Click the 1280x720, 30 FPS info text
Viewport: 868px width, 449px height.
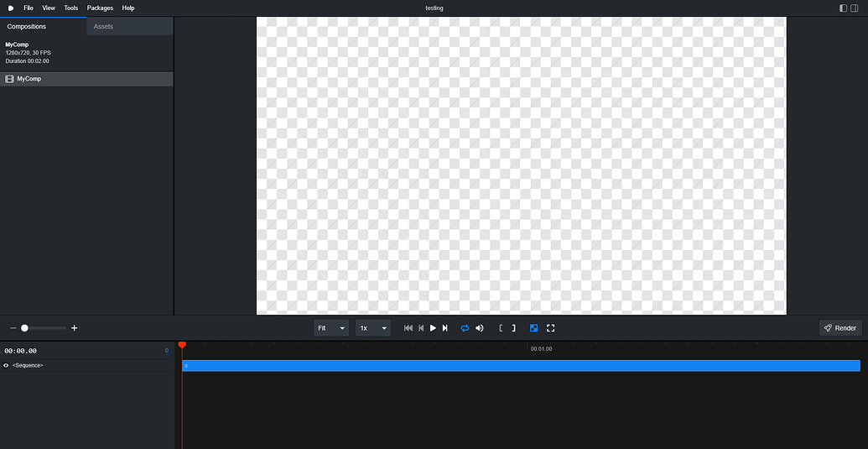29,53
